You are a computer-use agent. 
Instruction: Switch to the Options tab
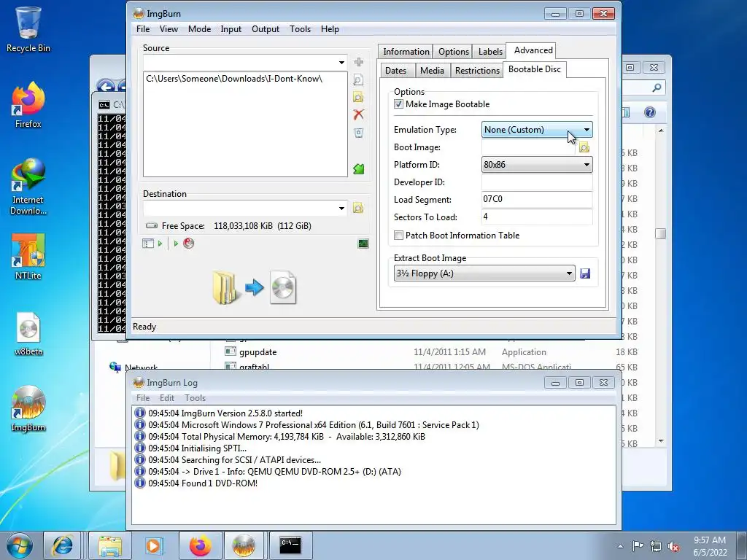454,52
